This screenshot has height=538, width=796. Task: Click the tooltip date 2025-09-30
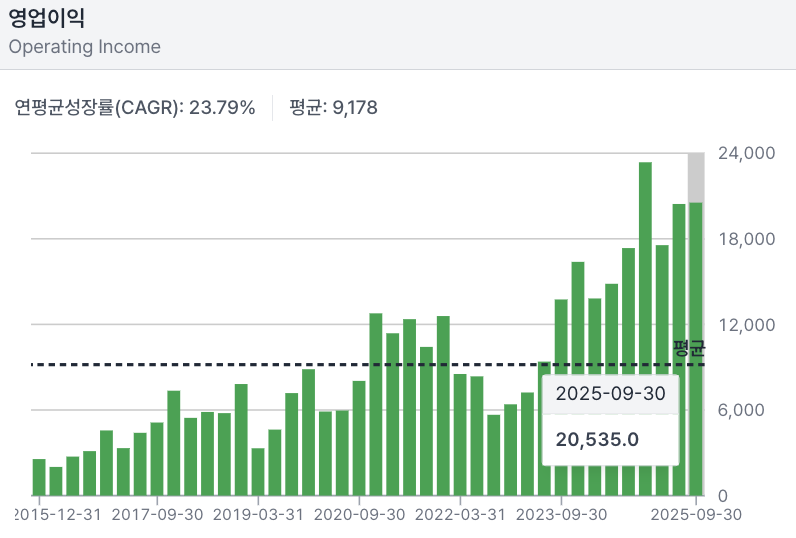click(x=610, y=393)
